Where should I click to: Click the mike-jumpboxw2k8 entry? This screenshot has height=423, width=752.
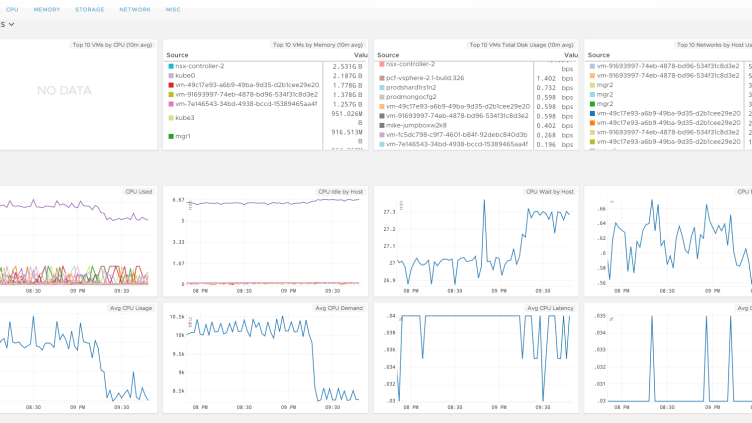(x=418, y=124)
